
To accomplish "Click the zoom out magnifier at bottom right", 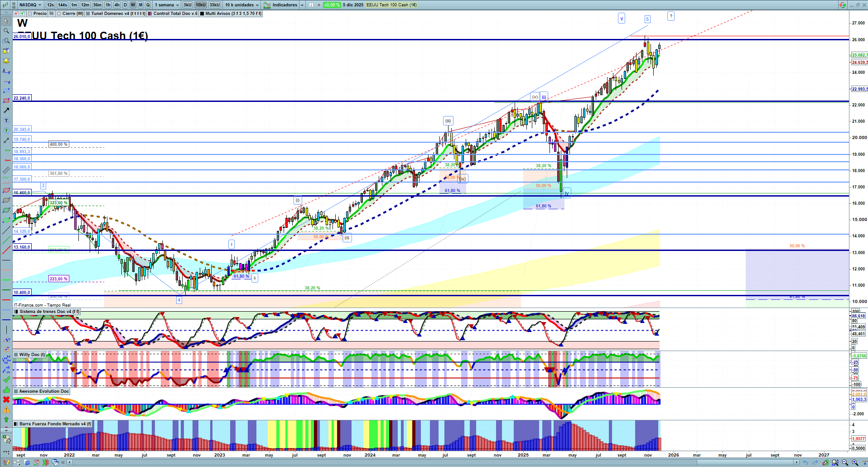I will coord(845,462).
